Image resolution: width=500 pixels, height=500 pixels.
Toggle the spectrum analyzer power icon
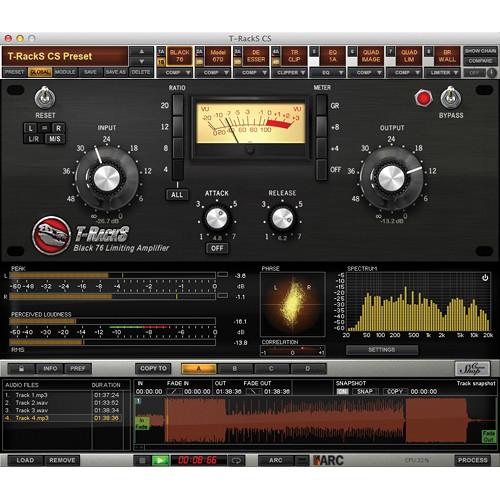[485, 277]
